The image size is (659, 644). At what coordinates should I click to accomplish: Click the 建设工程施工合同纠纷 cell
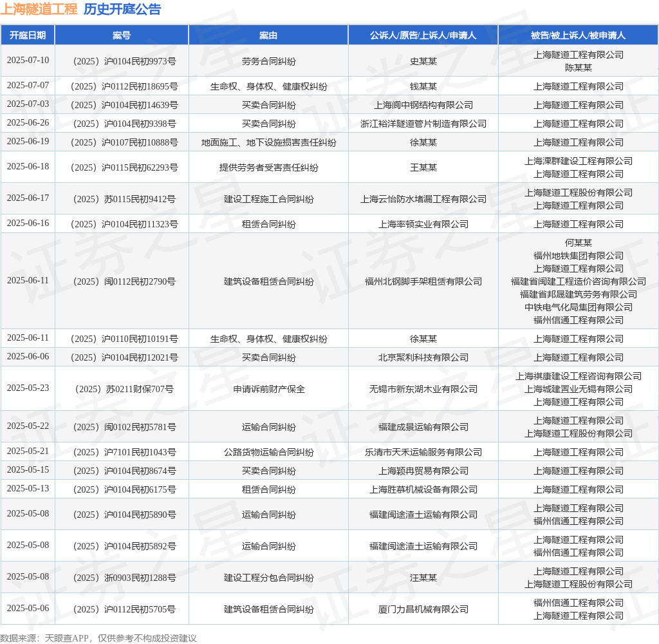268,200
